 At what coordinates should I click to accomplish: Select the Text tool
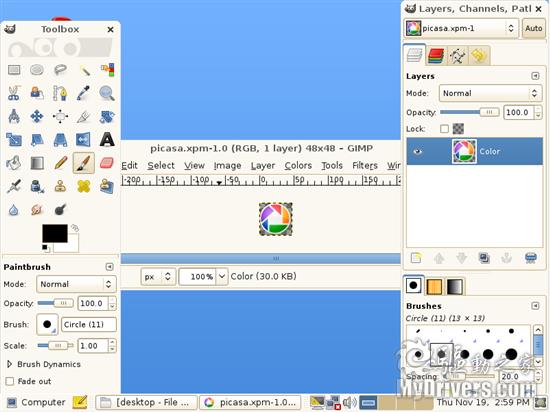click(107, 140)
